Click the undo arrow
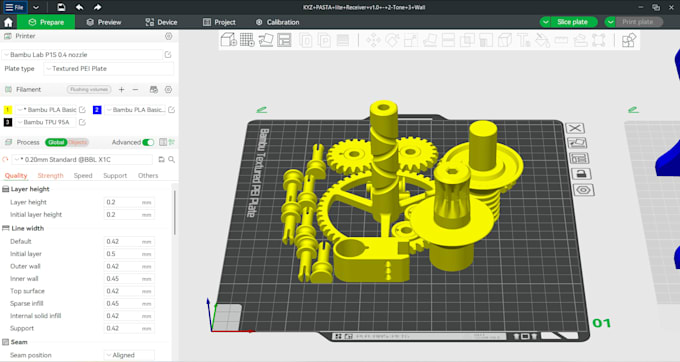 79,7
